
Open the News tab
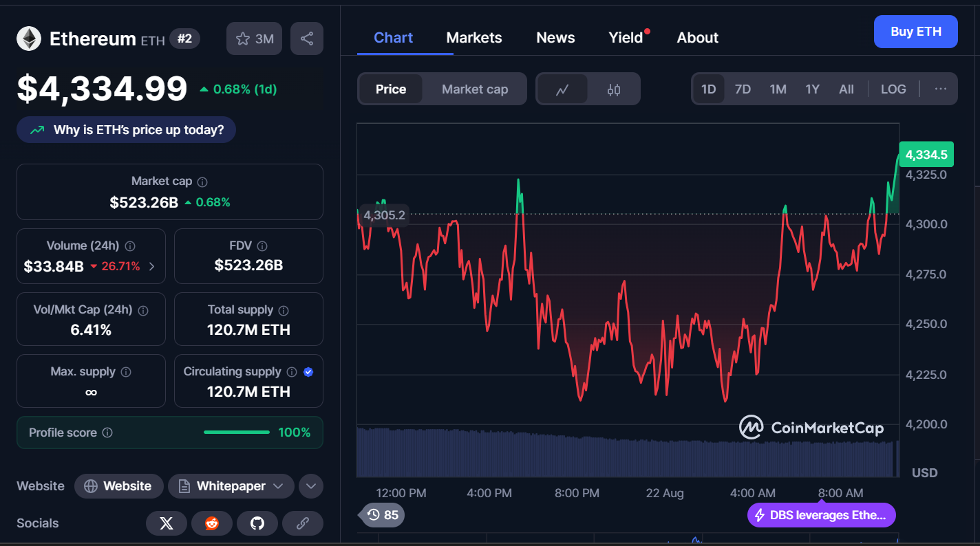click(x=555, y=38)
